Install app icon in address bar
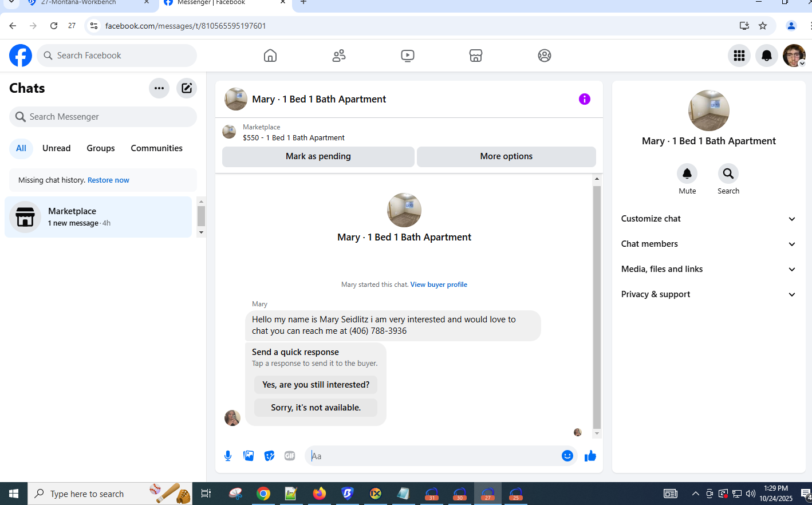Image resolution: width=812 pixels, height=505 pixels. click(744, 26)
